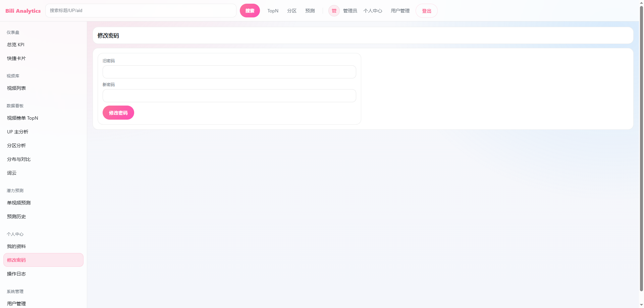644x308 pixels.
Task: Open 视频列表 in the sidebar
Action: 16,88
